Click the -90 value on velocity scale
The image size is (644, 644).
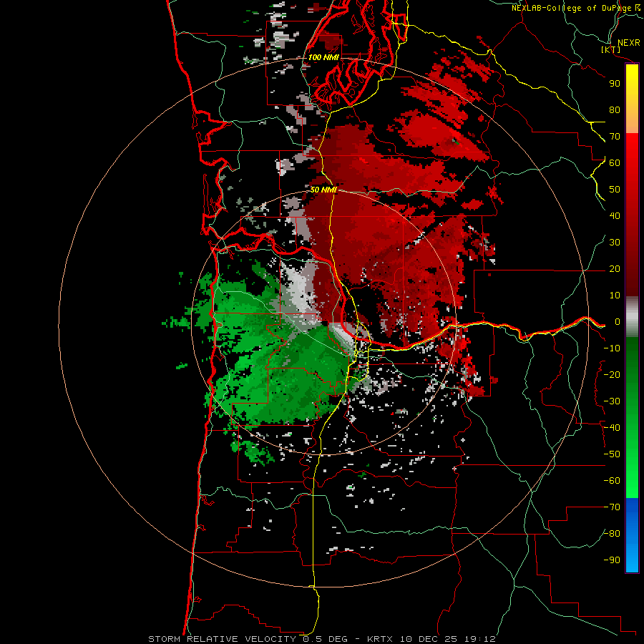pyautogui.click(x=612, y=560)
